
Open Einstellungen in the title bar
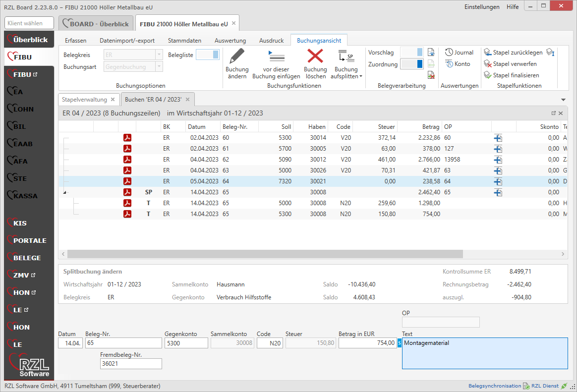(482, 7)
